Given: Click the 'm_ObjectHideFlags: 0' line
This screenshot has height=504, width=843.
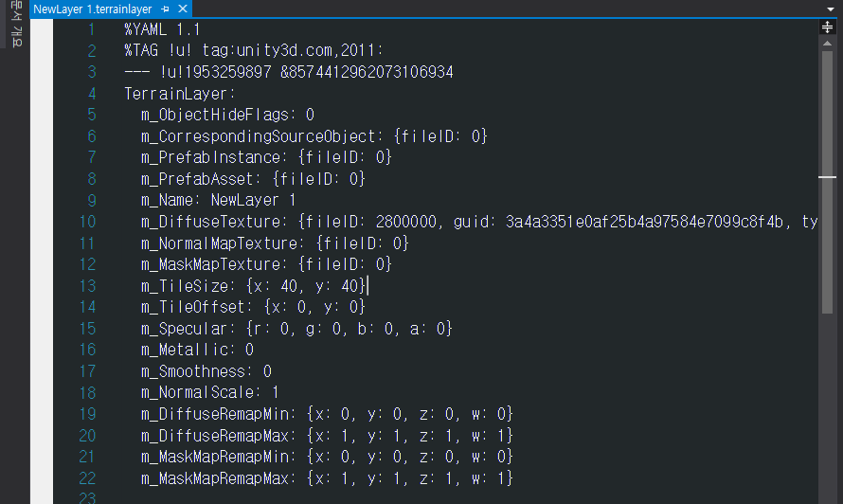Looking at the screenshot, I should click(x=227, y=115).
